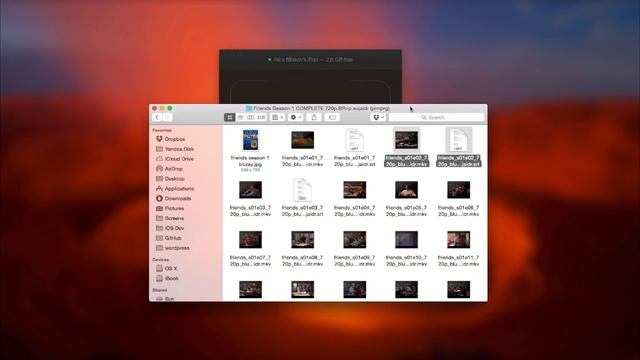Focus the Finder Search field
This screenshot has width=640, height=360.
436,118
